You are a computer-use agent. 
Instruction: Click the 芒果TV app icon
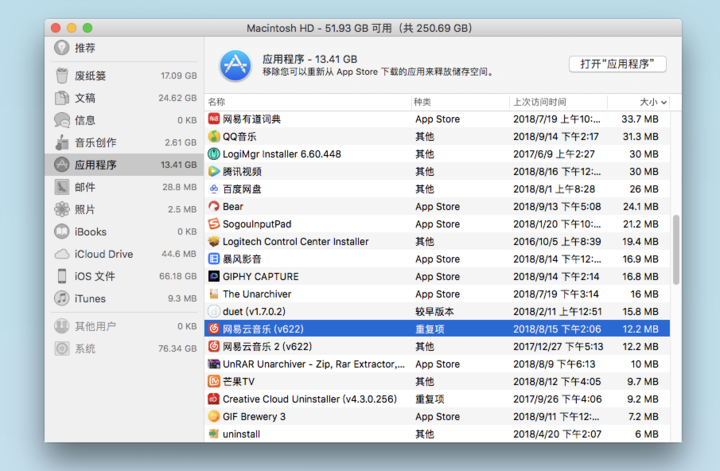coord(214,382)
